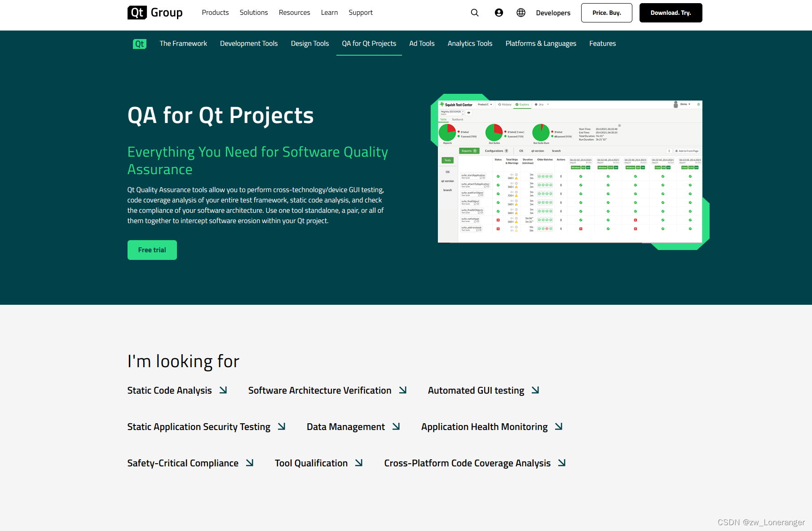812x531 pixels.
Task: Click arrow icon next to Static Application Security Testing
Action: pyautogui.click(x=282, y=426)
